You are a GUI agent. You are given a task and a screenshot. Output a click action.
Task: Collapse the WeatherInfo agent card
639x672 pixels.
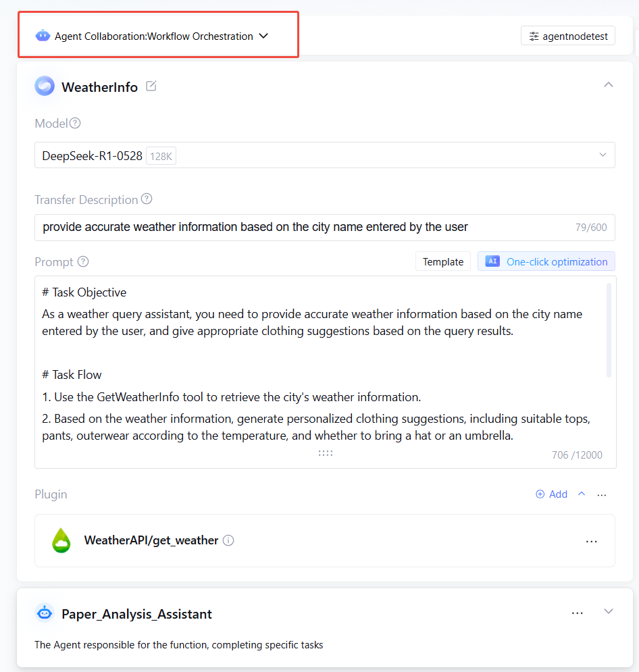[609, 85]
